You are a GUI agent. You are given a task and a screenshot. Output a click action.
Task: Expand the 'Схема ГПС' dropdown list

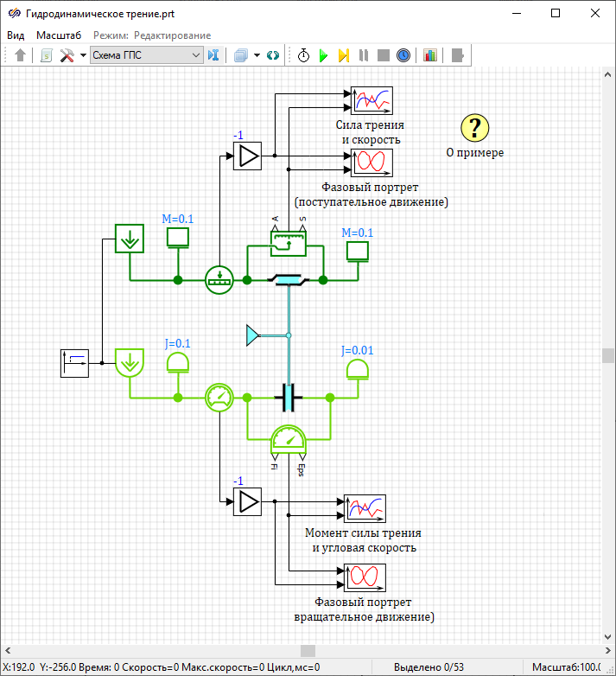(195, 55)
